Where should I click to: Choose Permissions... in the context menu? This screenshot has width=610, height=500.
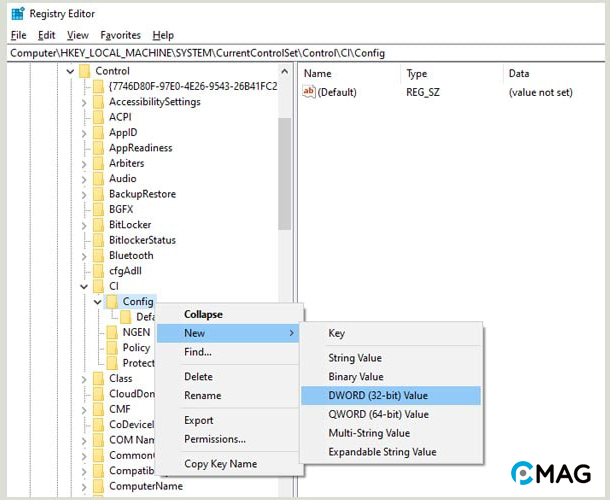214,439
